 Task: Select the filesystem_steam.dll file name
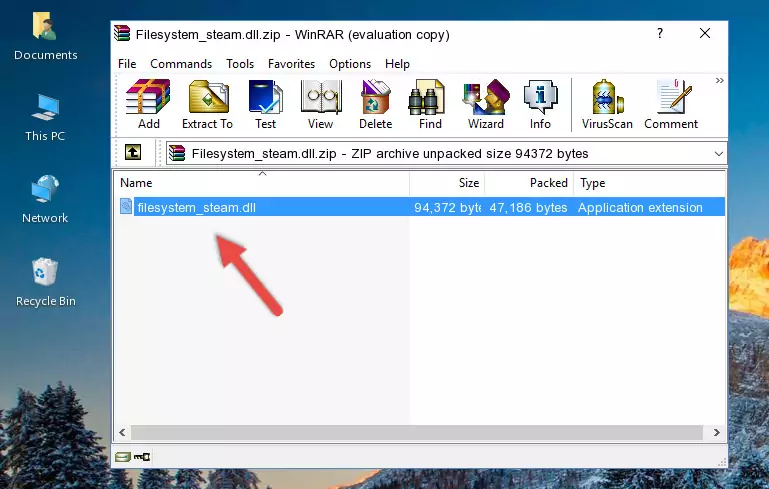point(196,207)
